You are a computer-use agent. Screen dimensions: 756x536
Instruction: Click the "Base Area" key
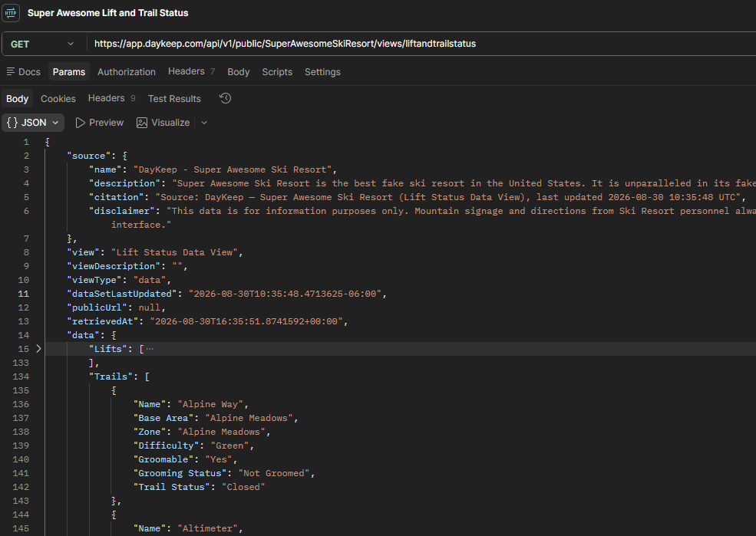163,418
